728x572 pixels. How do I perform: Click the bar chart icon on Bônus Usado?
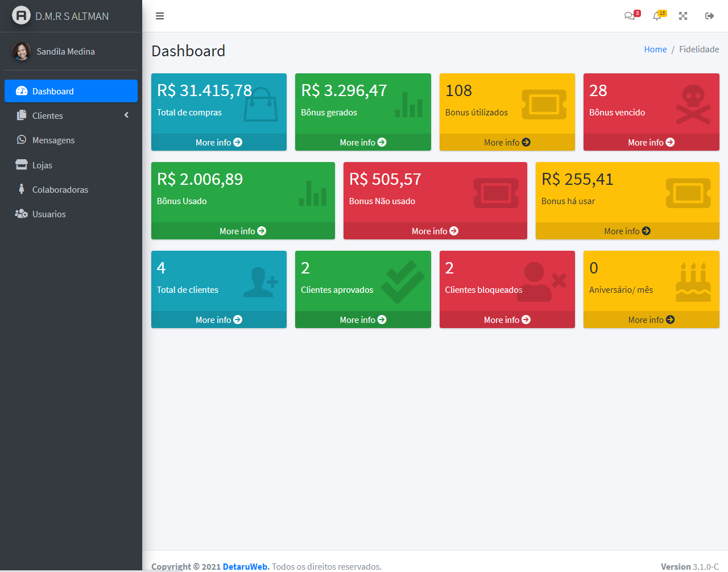313,193
